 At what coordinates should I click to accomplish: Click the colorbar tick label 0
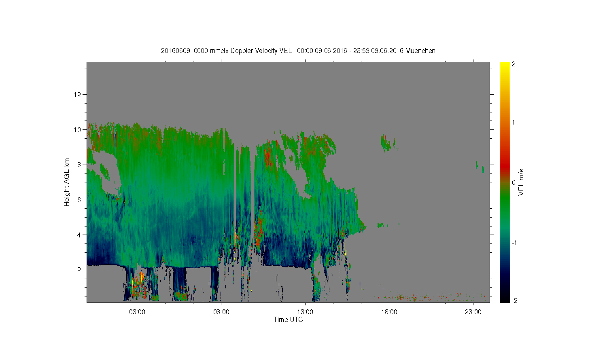(514, 182)
